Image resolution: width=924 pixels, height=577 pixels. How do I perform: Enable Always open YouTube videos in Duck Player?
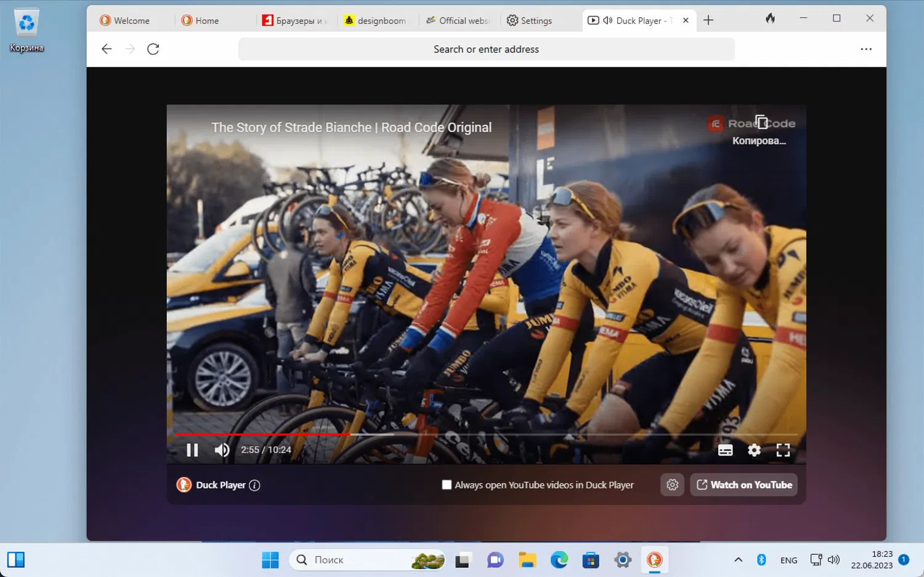[x=447, y=485]
